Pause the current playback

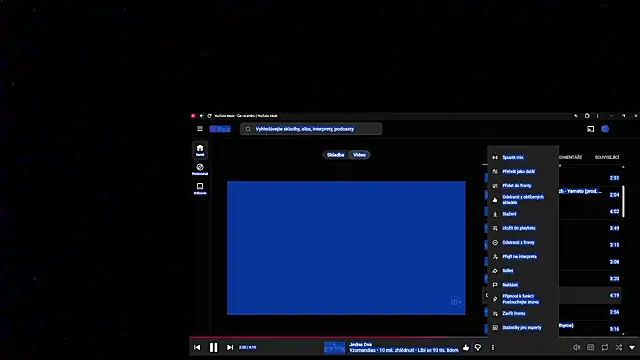tap(213, 347)
